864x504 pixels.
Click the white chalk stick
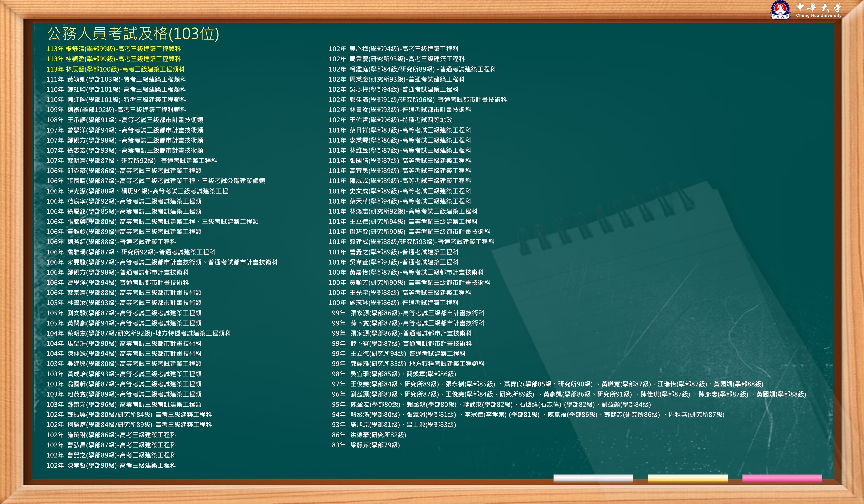(593, 478)
